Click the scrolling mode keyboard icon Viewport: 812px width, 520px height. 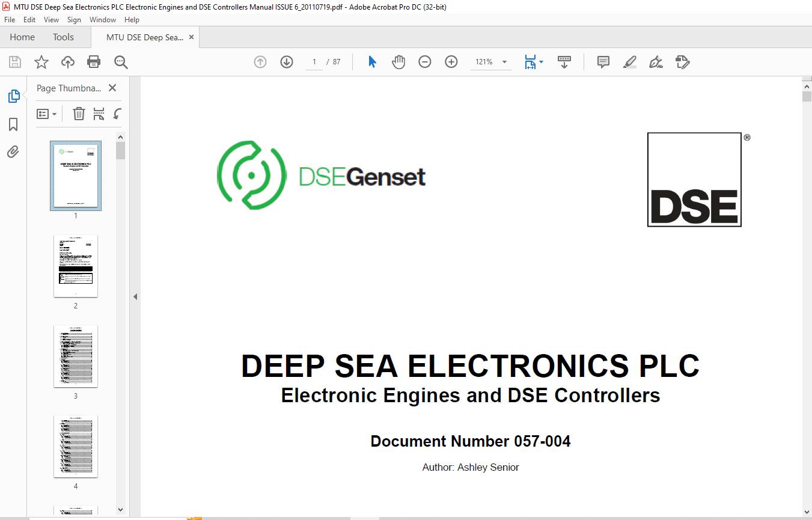[x=564, y=62]
